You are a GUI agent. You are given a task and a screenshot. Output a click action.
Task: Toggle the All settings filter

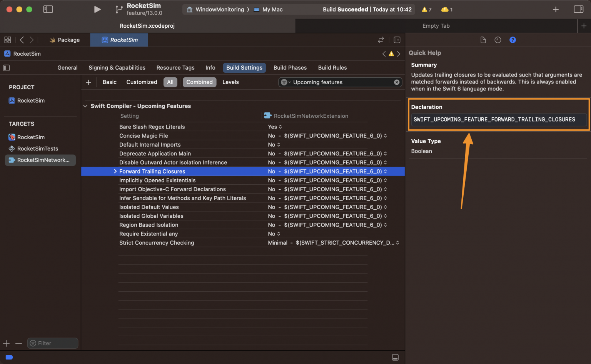(x=170, y=82)
